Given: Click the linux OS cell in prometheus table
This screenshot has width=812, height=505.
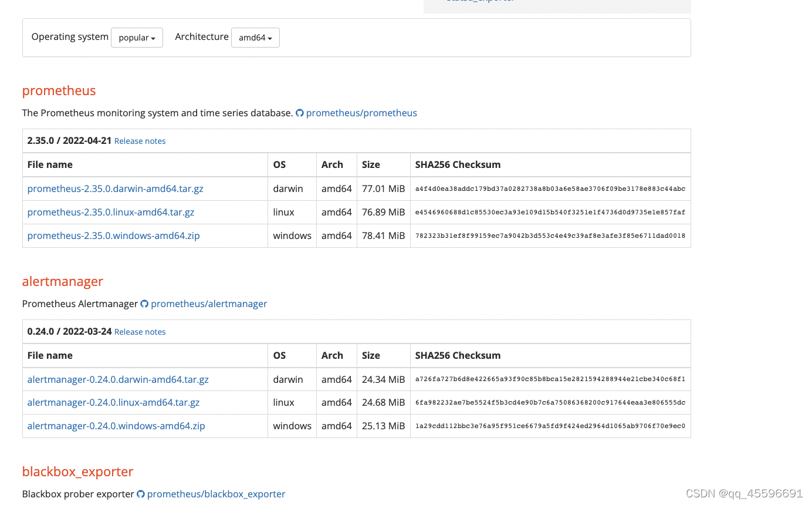Looking at the screenshot, I should (x=292, y=212).
